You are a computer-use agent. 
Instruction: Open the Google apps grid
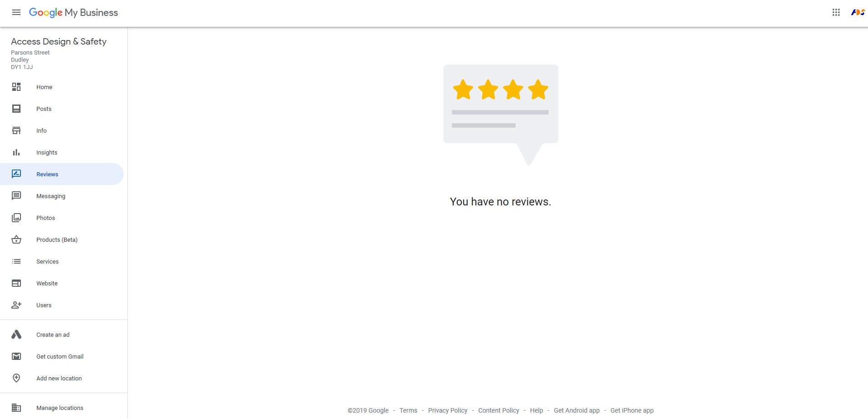pyautogui.click(x=835, y=12)
